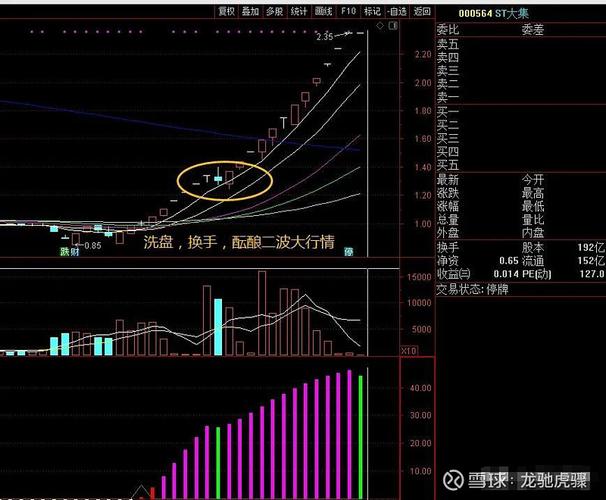Click the 财 marker badge
Screen dimensions: 606x500
click(75, 252)
